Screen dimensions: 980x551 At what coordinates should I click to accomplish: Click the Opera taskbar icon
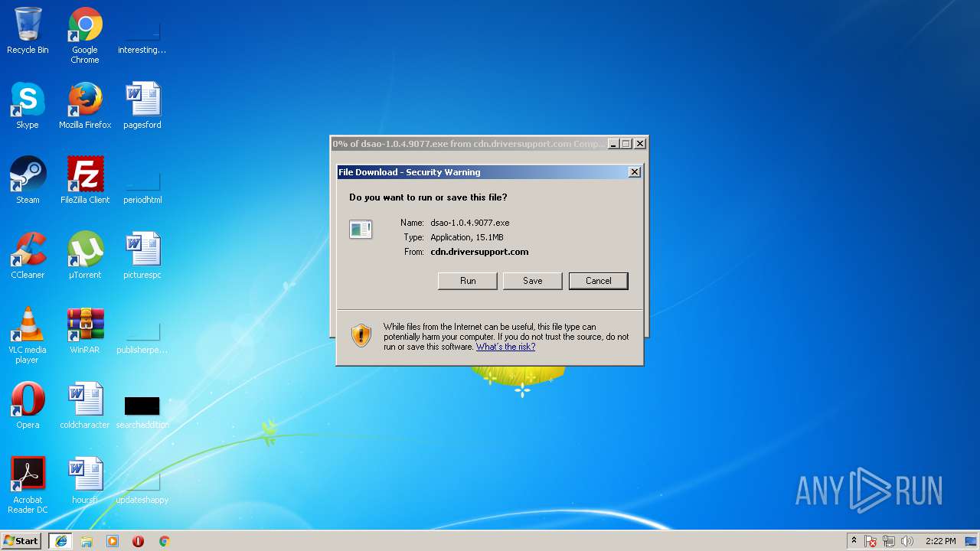[138, 541]
